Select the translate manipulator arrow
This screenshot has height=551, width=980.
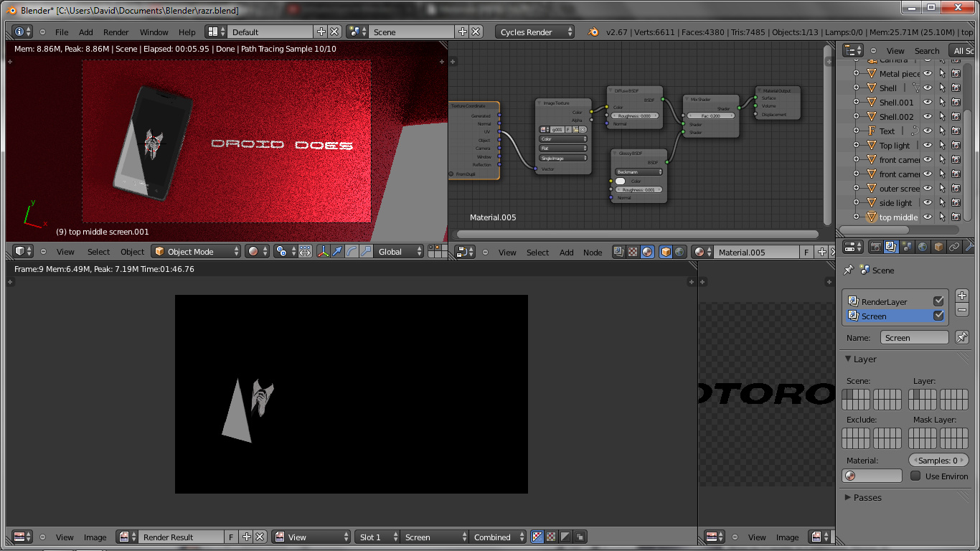click(x=338, y=251)
